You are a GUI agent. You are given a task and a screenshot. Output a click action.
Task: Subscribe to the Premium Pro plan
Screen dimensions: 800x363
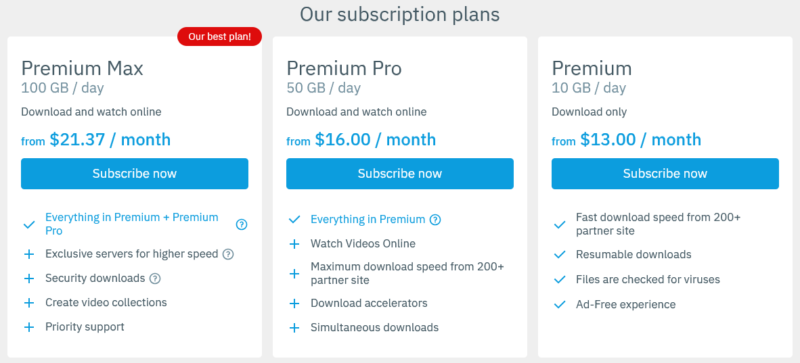tap(400, 174)
